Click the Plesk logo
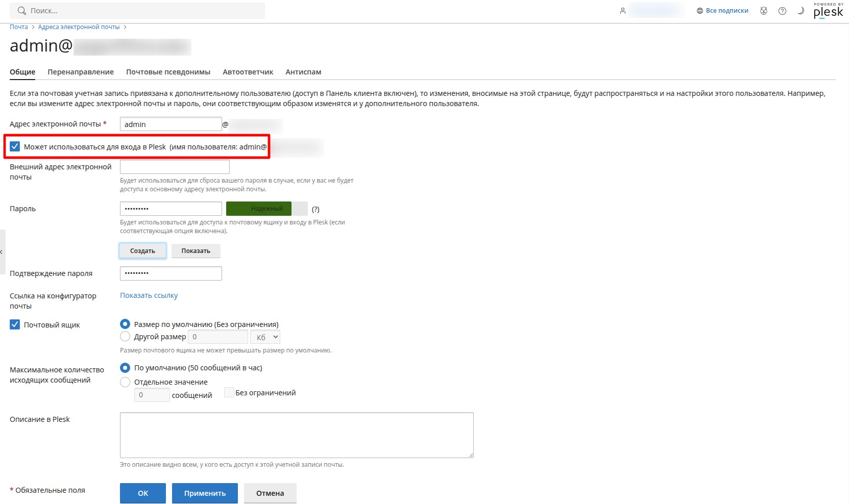The width and height of the screenshot is (849, 504). [828, 11]
